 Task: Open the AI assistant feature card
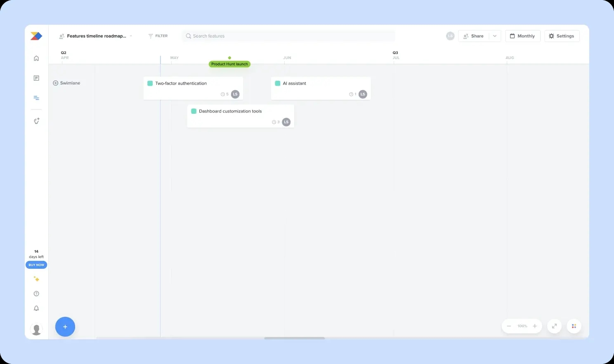[x=321, y=88]
